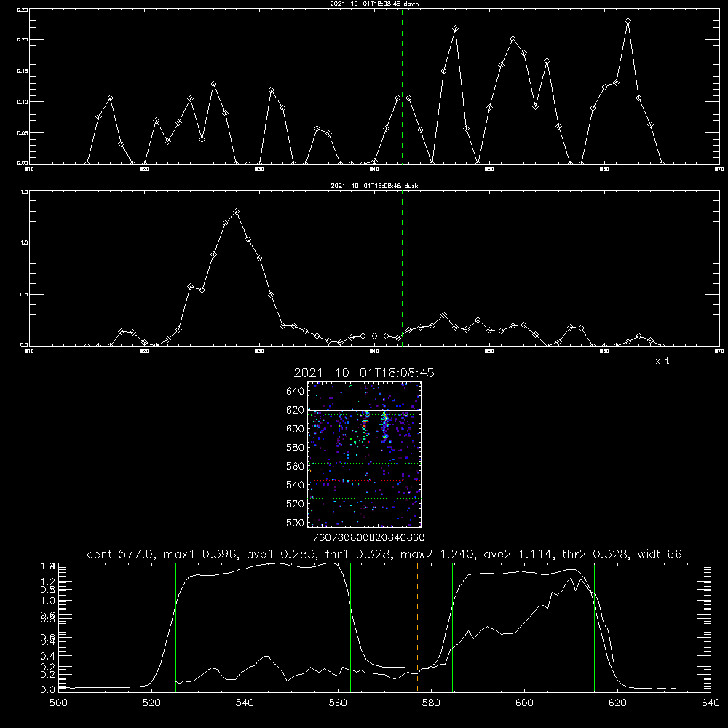Click the 'widt 66' value in the stats line
This screenshot has width=728, height=728.
pos(660,554)
